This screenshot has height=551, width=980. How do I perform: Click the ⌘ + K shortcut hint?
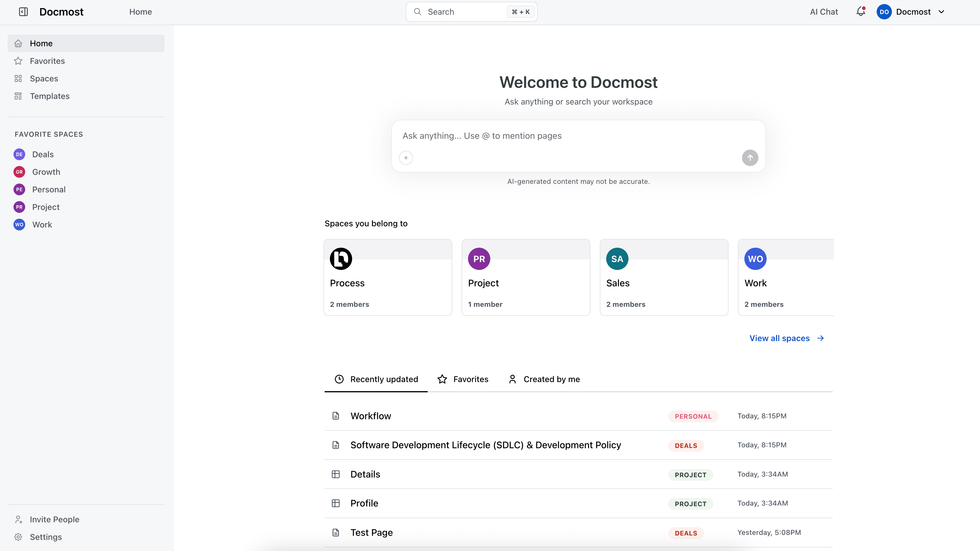520,12
